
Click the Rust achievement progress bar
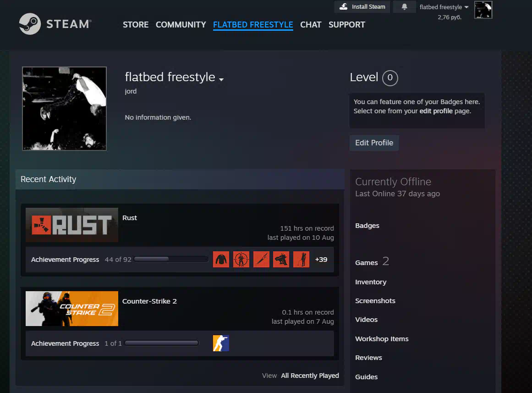[x=171, y=259]
